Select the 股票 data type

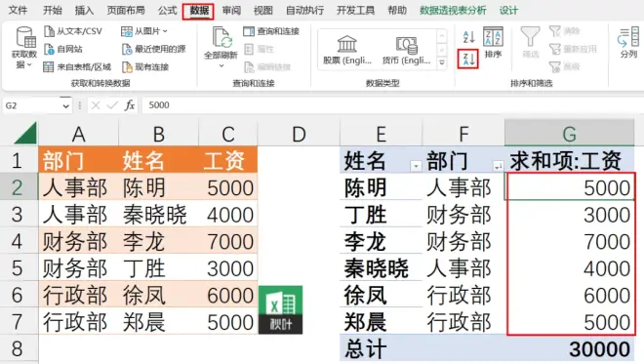pyautogui.click(x=347, y=50)
